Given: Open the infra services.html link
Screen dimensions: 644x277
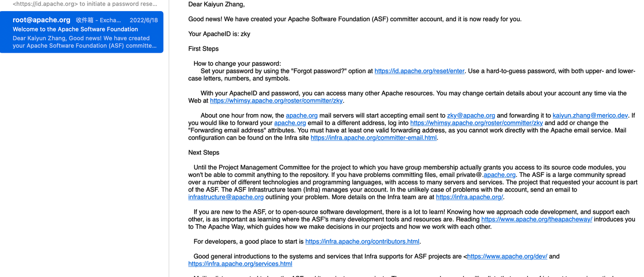Looking at the screenshot, I should pyautogui.click(x=240, y=263).
